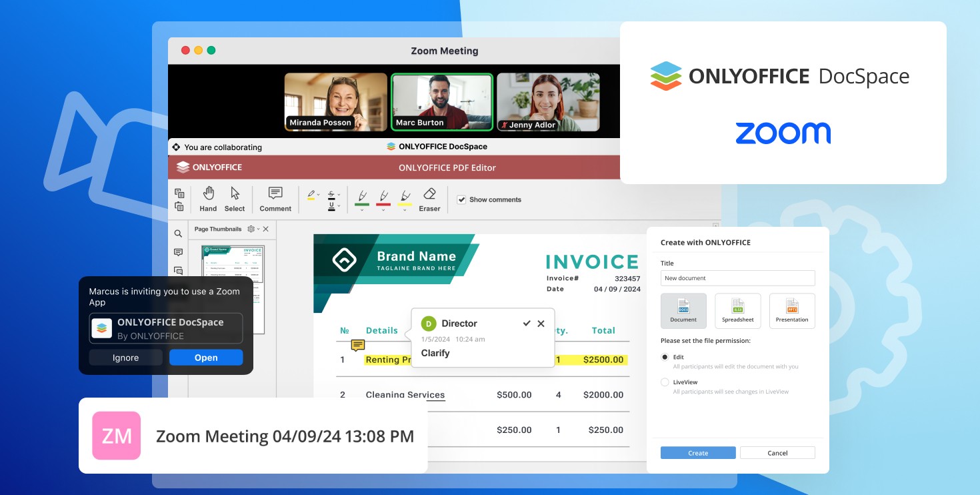
Task: Pick the Eraser tool
Action: 429,198
